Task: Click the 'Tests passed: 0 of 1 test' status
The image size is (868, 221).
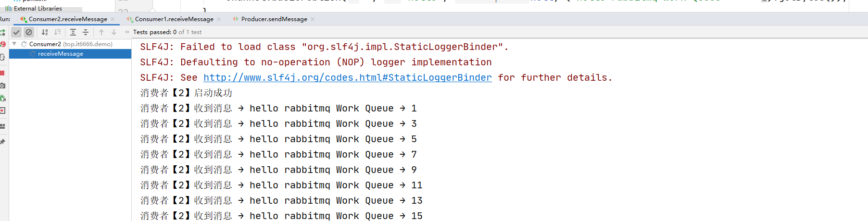Action: (x=167, y=32)
